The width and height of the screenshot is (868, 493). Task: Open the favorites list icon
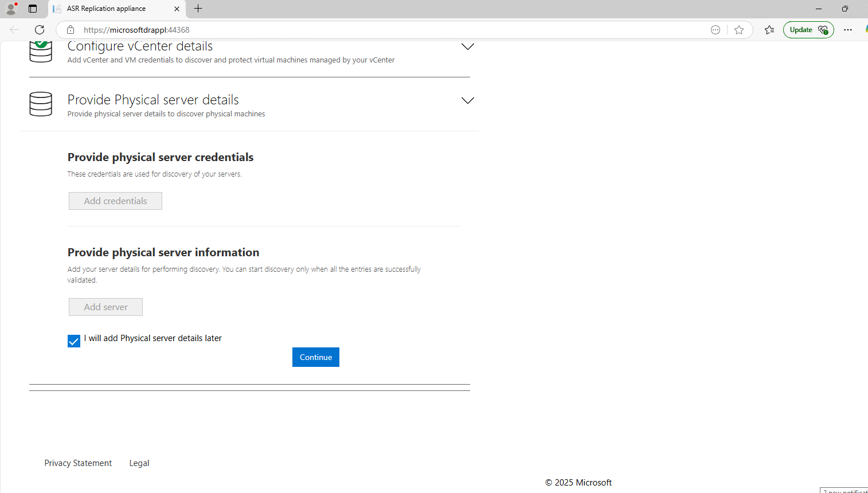tap(769, 30)
